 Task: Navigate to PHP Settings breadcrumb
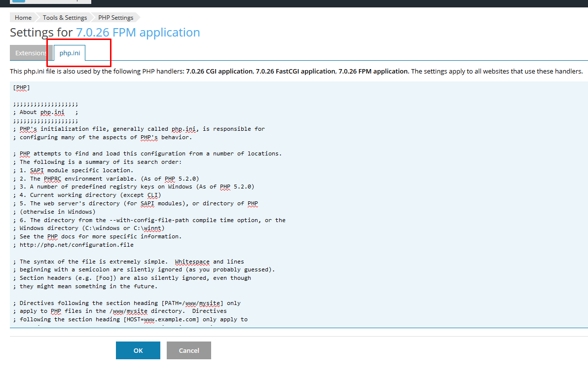coord(115,18)
